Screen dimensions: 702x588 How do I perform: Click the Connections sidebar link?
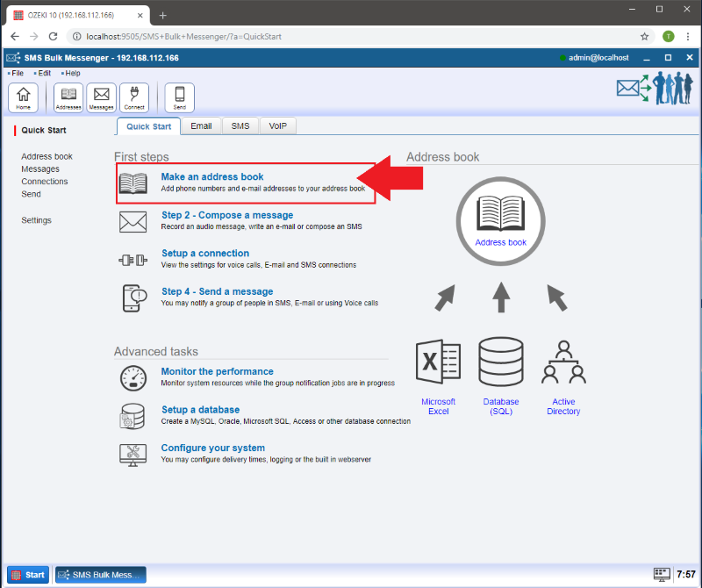click(x=45, y=181)
